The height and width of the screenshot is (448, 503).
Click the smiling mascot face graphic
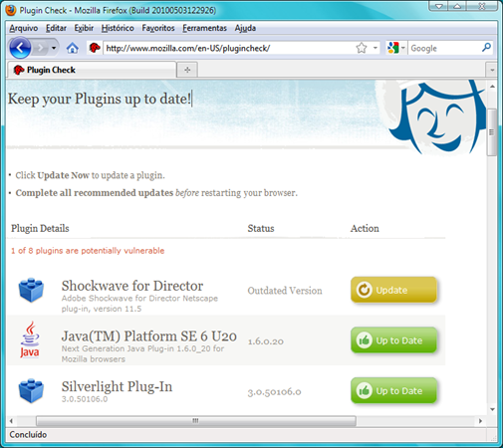point(438,117)
